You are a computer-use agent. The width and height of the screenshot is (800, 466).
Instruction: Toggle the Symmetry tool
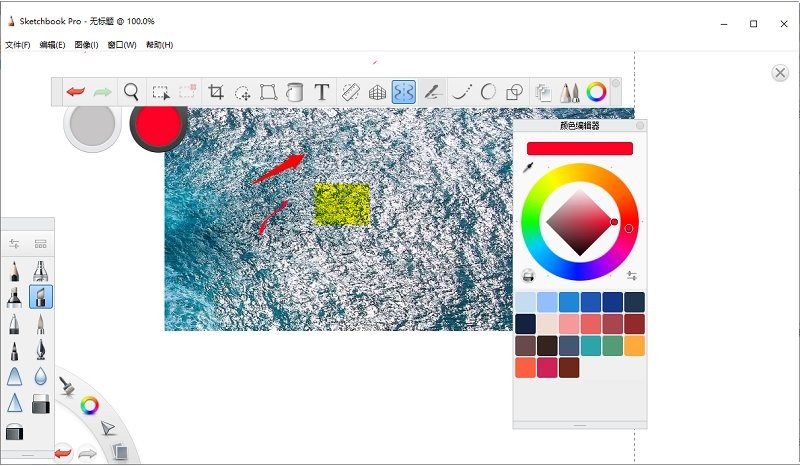point(404,92)
